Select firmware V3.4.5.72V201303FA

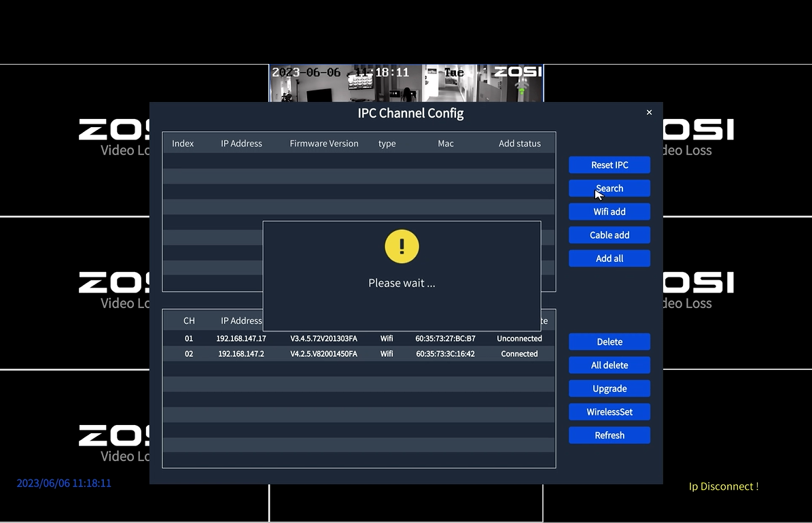point(323,339)
